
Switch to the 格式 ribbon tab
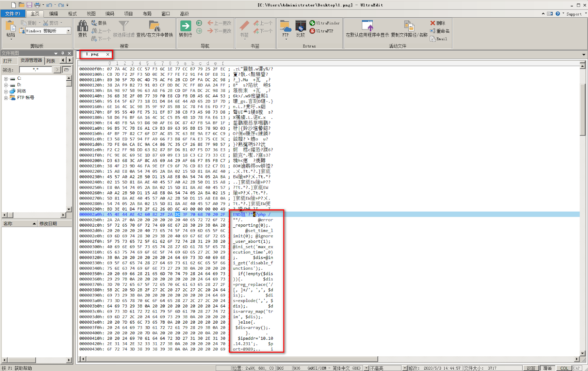tap(72, 14)
